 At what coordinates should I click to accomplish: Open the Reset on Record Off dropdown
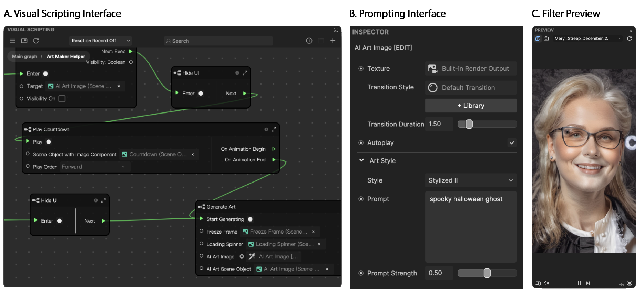coord(100,41)
